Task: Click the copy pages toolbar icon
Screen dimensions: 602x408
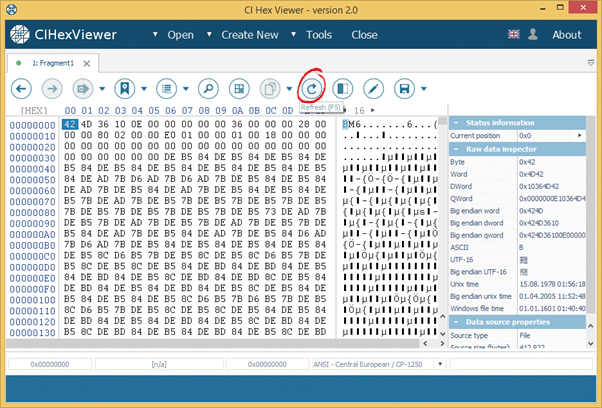Action: point(270,89)
